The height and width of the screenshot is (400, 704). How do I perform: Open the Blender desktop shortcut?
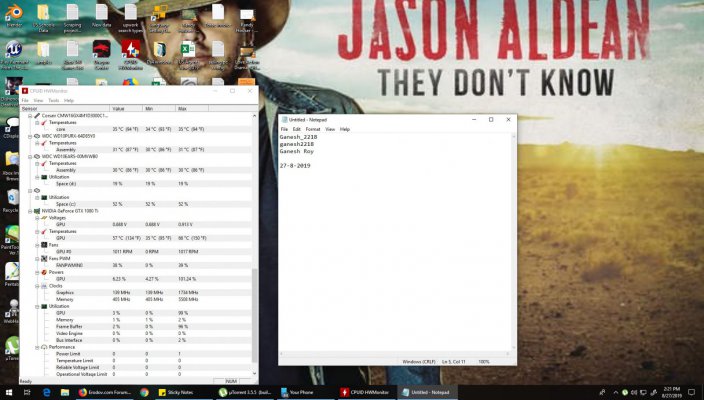pos(14,16)
